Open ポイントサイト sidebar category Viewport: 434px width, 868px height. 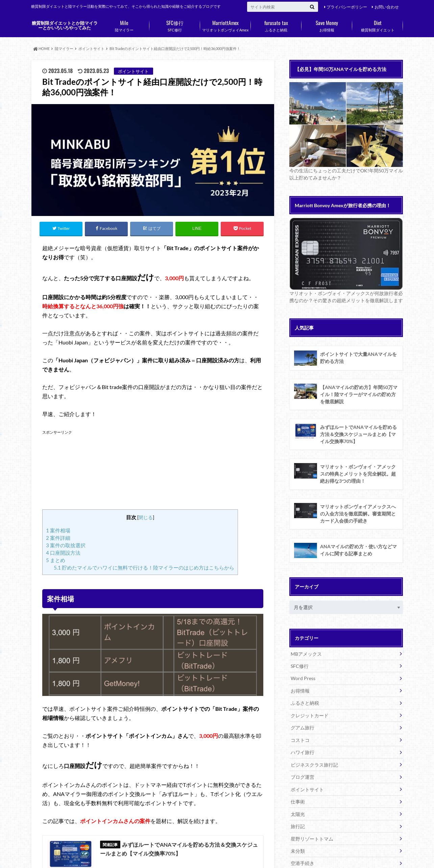pos(346,790)
